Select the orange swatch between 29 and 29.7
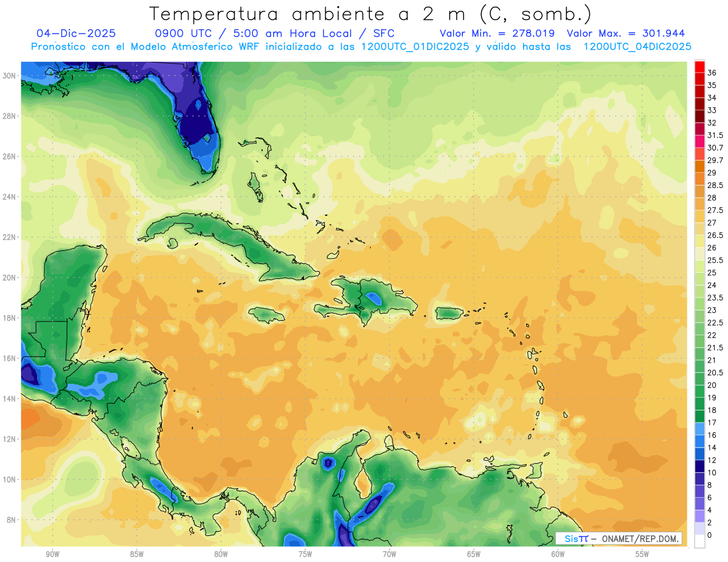Image resolution: width=728 pixels, height=562 pixels. 699,166
